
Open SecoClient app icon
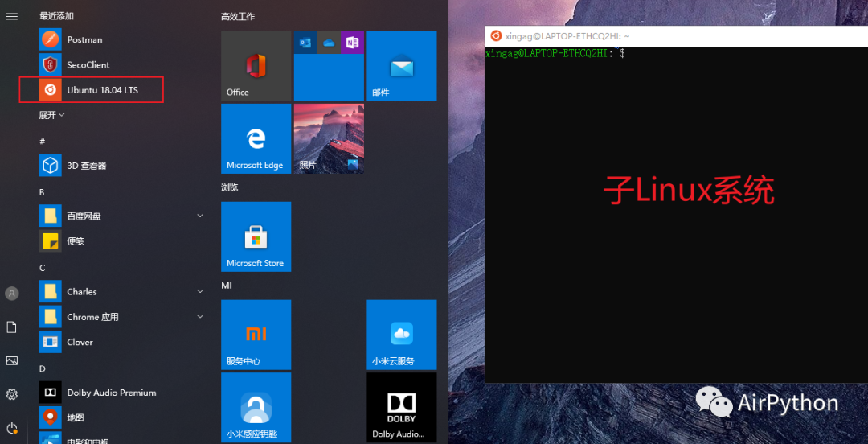click(x=51, y=65)
